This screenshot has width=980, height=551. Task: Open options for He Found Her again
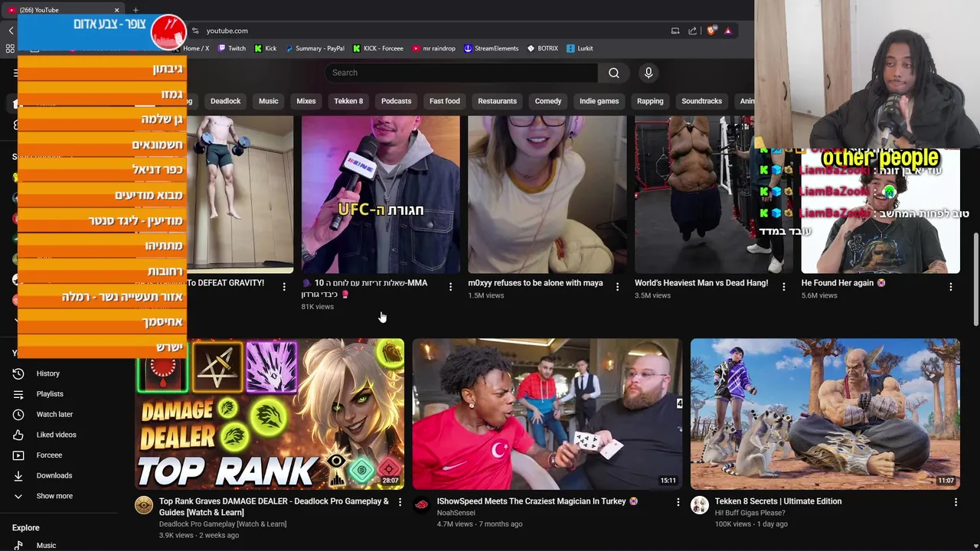(951, 287)
